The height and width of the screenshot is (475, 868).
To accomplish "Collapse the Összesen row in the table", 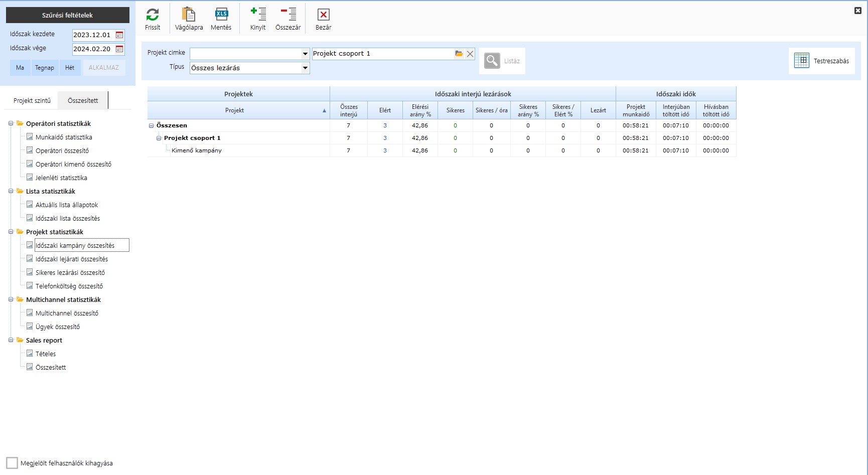I will click(151, 126).
